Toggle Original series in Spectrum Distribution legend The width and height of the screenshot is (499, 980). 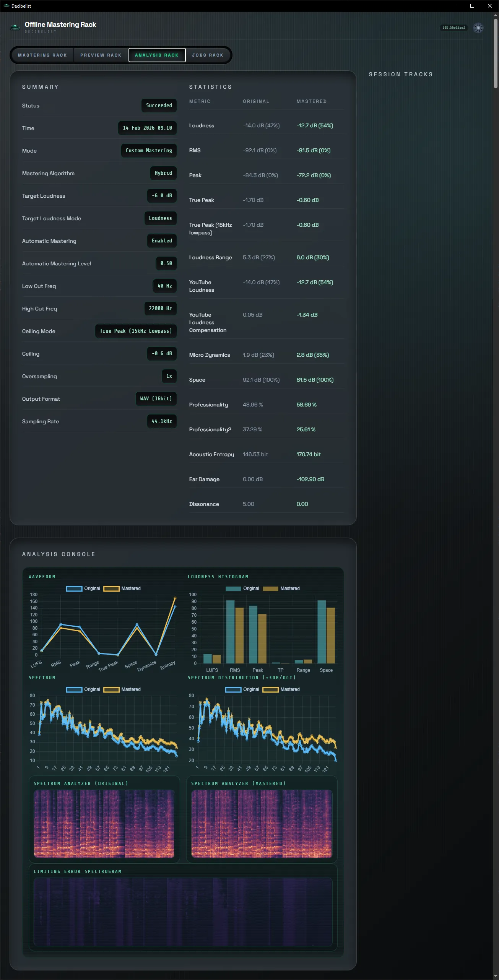242,689
